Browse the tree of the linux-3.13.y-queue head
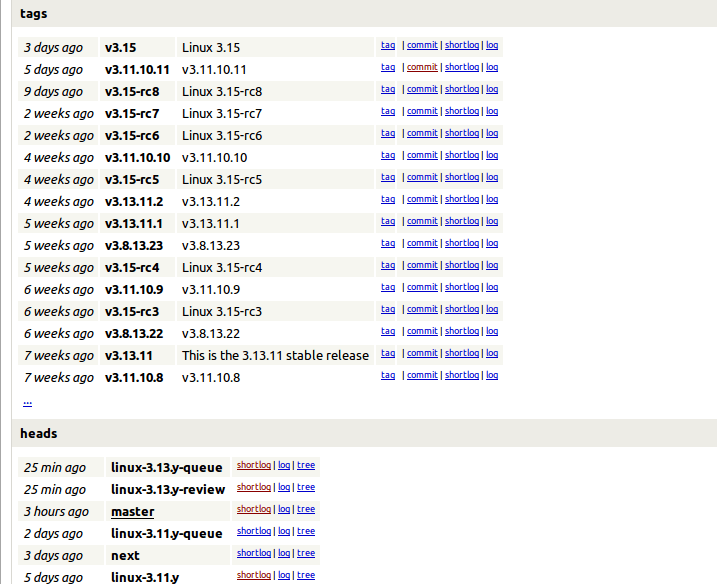 pyautogui.click(x=306, y=465)
